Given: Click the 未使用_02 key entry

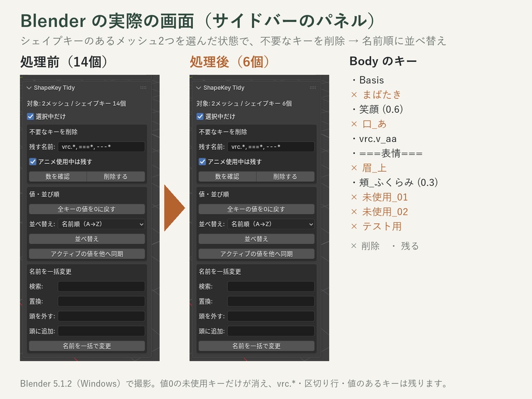Looking at the screenshot, I should [x=385, y=212].
